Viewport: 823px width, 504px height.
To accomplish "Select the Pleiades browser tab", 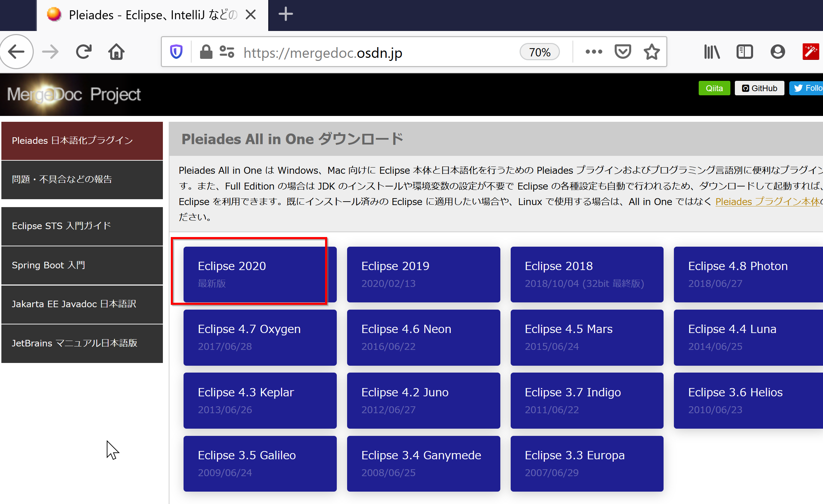I will pyautogui.click(x=152, y=15).
